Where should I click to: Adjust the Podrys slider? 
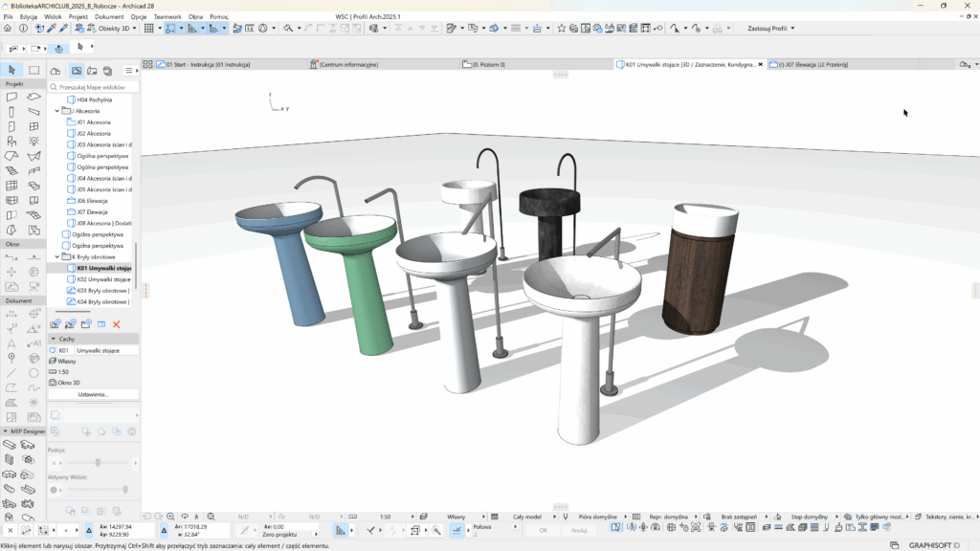pyautogui.click(x=98, y=463)
